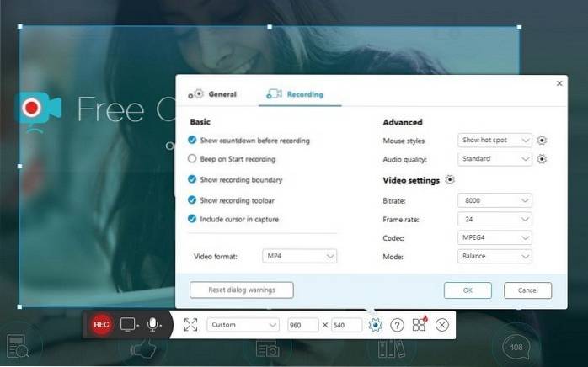Open the microphone audio input icon

pyautogui.click(x=152, y=325)
